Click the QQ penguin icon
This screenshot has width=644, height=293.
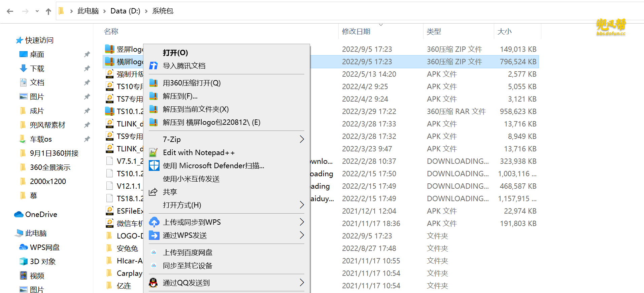point(153,283)
